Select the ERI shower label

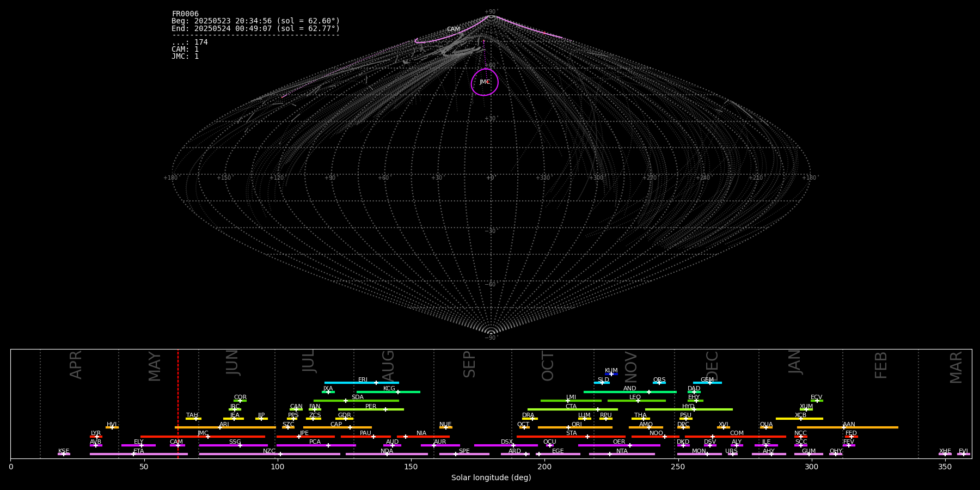coord(363,380)
